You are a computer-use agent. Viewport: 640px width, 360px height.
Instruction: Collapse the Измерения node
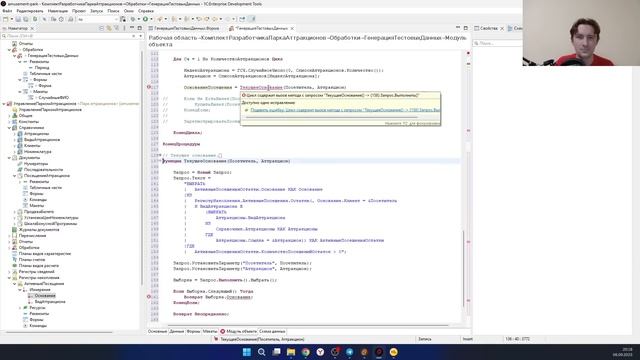click(20, 290)
